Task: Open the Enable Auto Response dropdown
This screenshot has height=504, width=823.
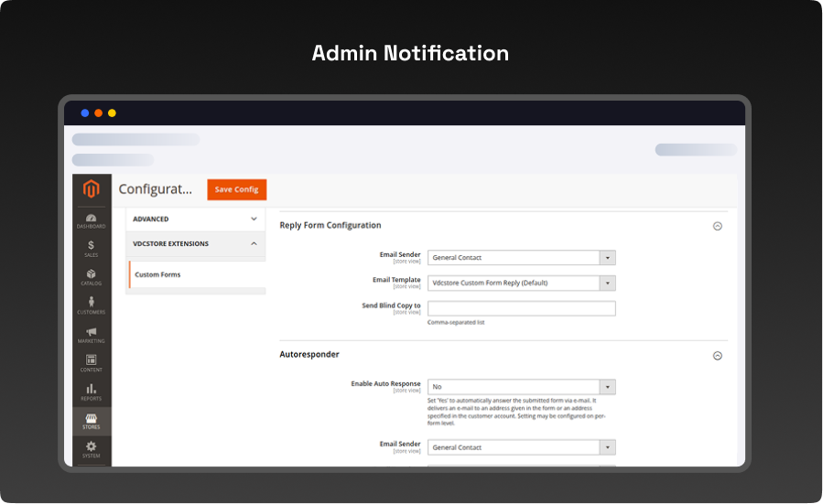Action: pyautogui.click(x=521, y=387)
